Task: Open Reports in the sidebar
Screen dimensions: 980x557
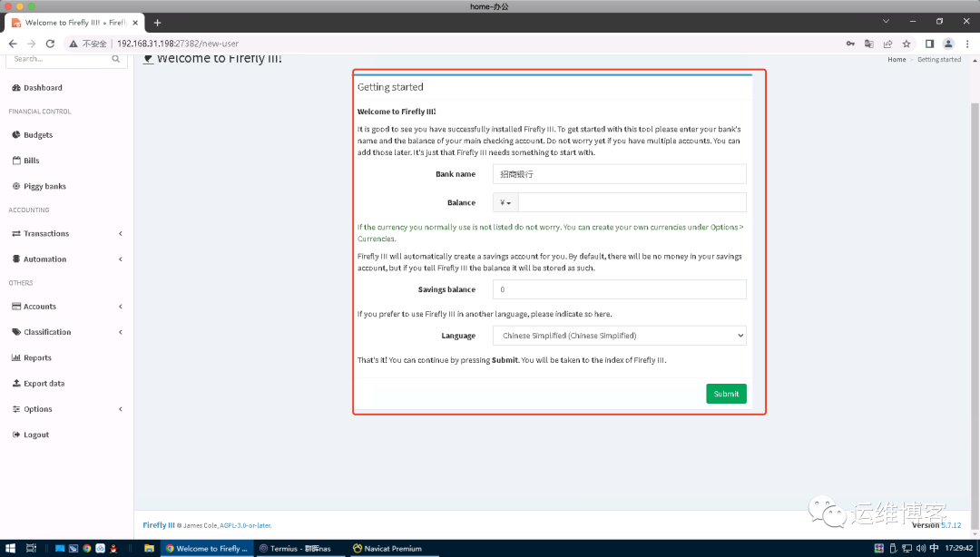Action: pyautogui.click(x=32, y=357)
